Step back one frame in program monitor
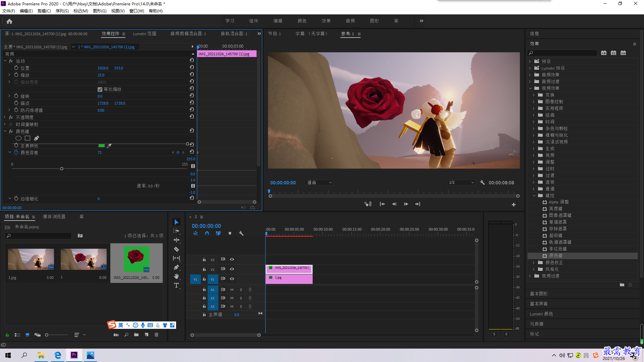This screenshot has height=362, width=644. (x=394, y=204)
